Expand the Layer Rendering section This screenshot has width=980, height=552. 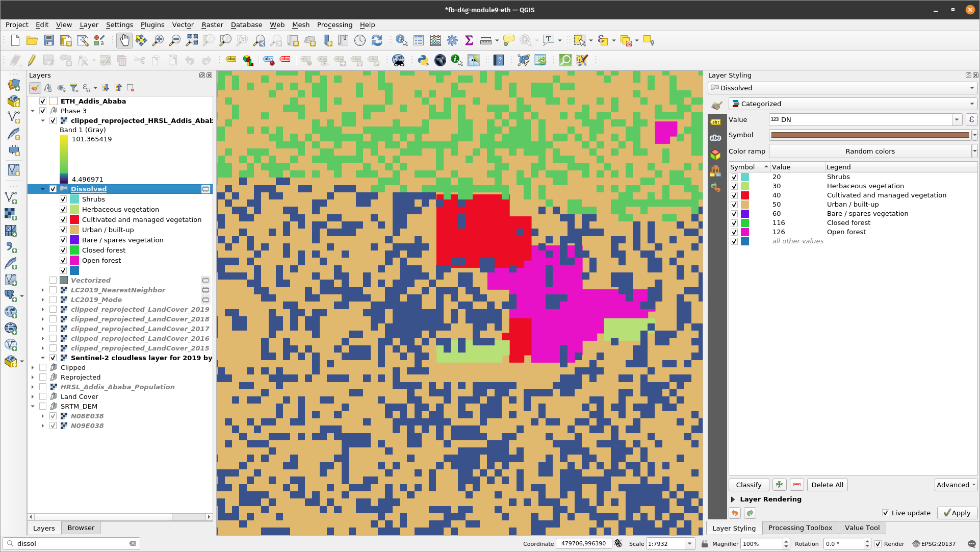733,499
